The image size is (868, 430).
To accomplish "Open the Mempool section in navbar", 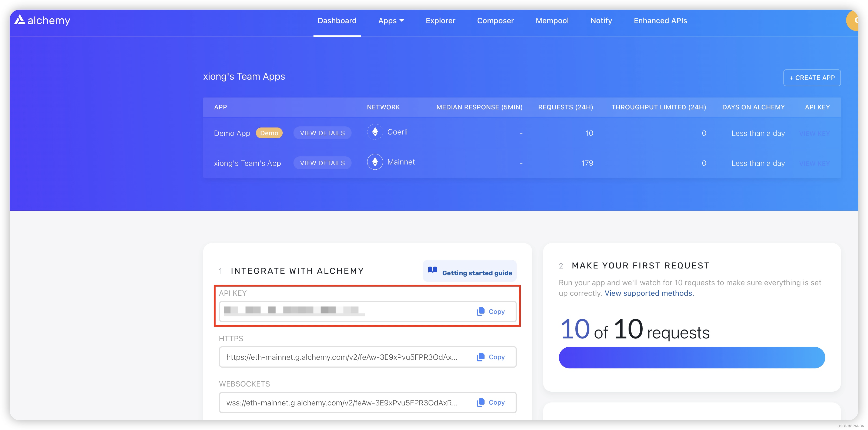I will click(x=552, y=21).
